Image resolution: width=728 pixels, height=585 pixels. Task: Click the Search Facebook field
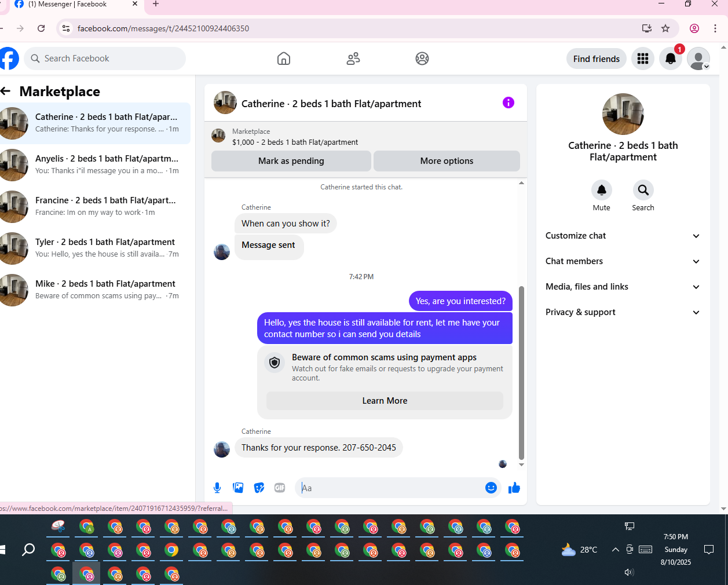click(105, 58)
